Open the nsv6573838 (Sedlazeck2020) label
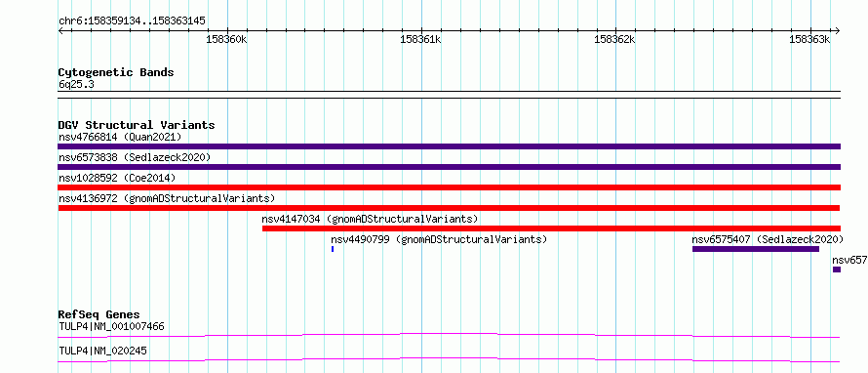Viewport: 868px width, 373px height. (135, 157)
